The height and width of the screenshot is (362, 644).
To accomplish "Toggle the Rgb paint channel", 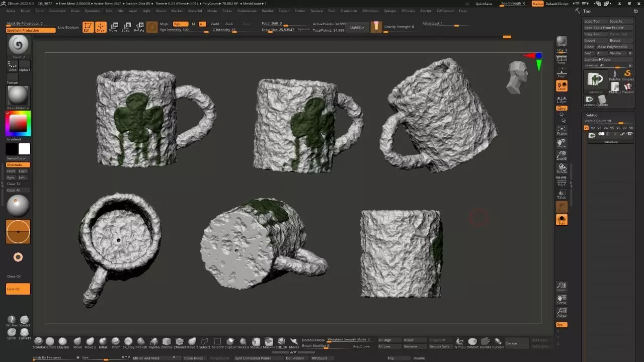I will tap(180, 24).
